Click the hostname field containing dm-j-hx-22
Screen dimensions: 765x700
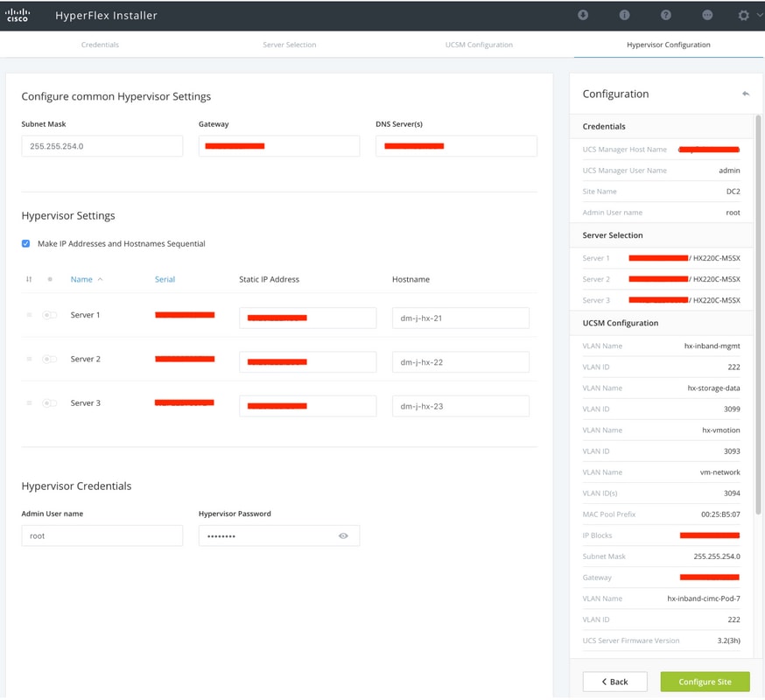(460, 362)
